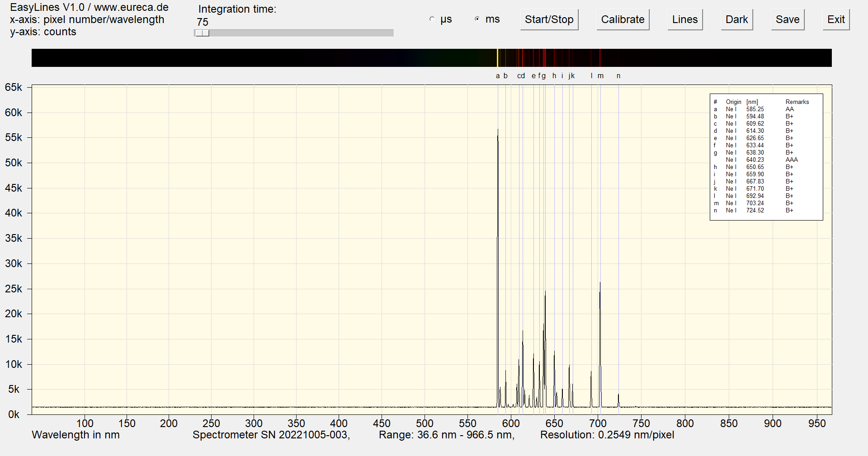The height and width of the screenshot is (456, 868).
Task: Click the 500 x-axis tick label
Action: click(425, 423)
